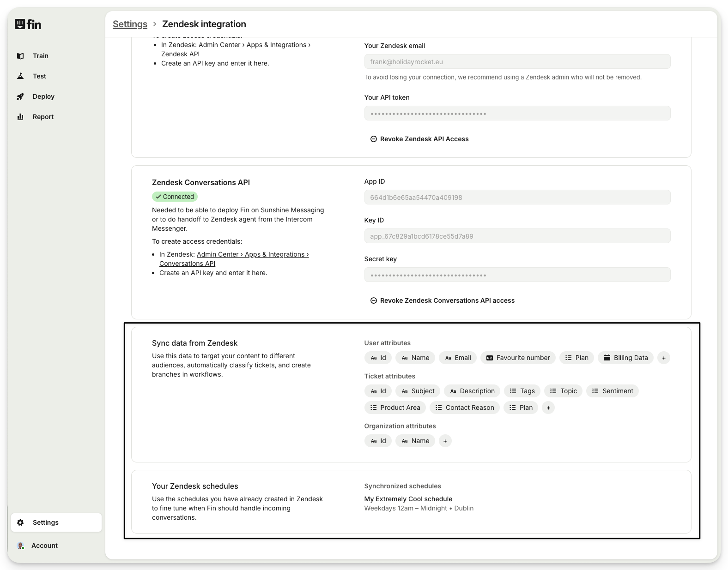This screenshot has width=728, height=570.
Task: Select the Favourite number user attribute
Action: click(518, 358)
